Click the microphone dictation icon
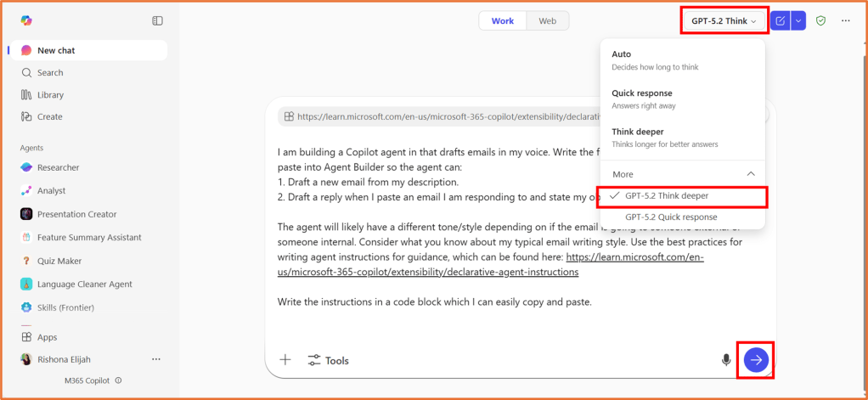The height and width of the screenshot is (400, 868). pyautogui.click(x=726, y=360)
